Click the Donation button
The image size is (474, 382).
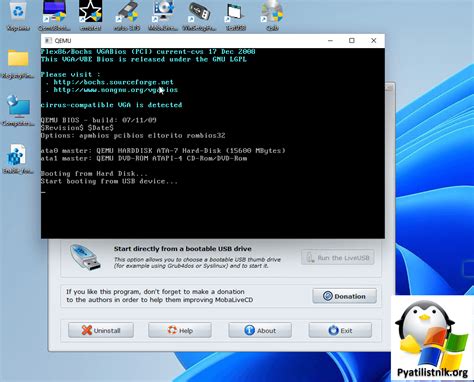click(344, 296)
